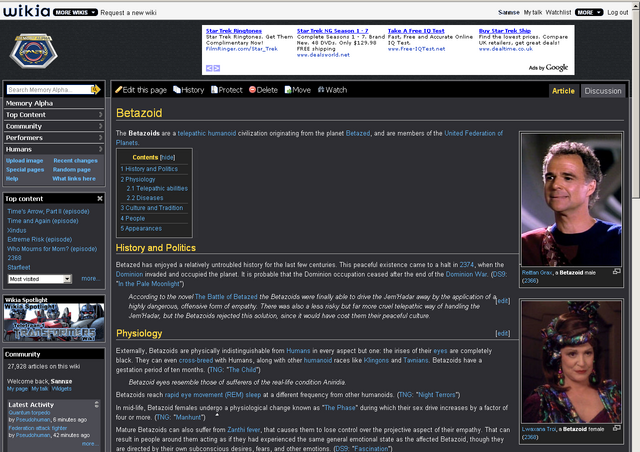Click into the Search Memory Alpha field

pos(49,89)
